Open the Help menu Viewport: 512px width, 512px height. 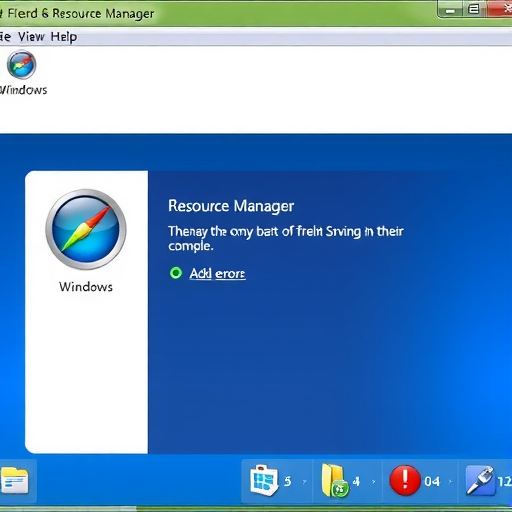64,37
